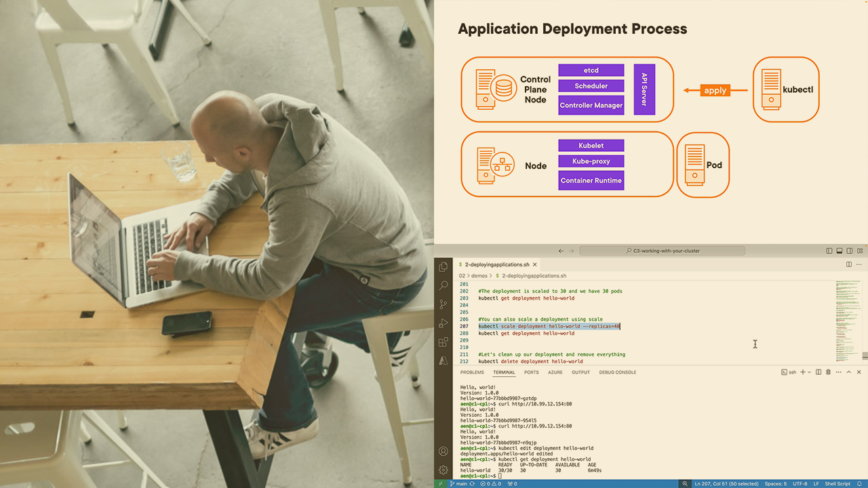The height and width of the screenshot is (488, 868).
Task: Open the Run and Debug view
Action: (x=443, y=323)
